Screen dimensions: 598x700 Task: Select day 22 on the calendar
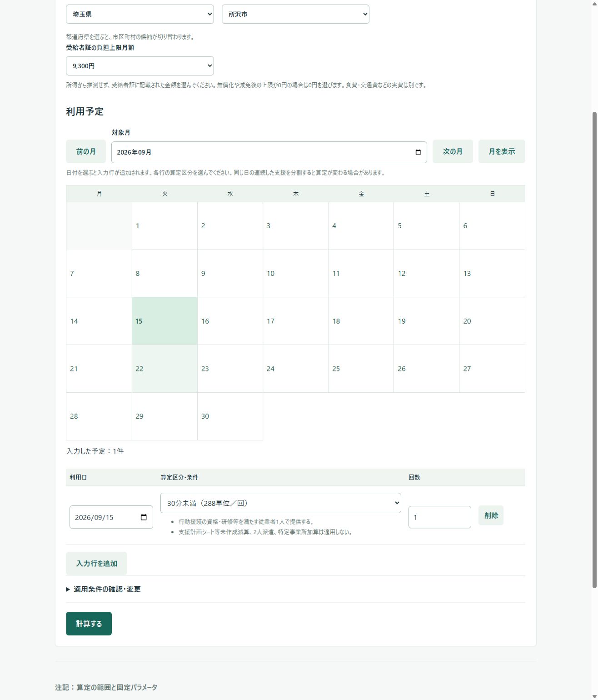tap(164, 369)
